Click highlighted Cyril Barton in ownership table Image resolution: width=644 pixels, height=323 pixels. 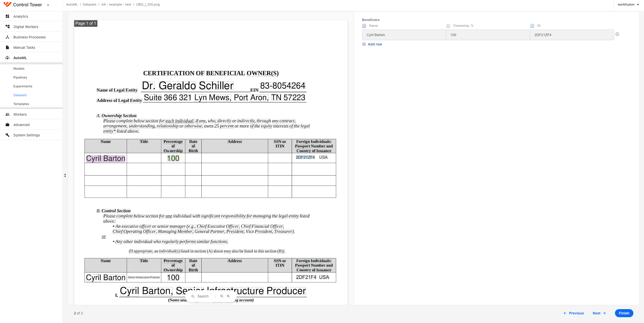[x=106, y=158]
